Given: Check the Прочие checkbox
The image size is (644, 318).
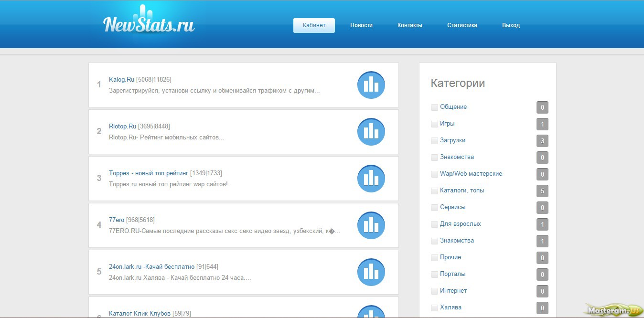Looking at the screenshot, I should [x=434, y=258].
